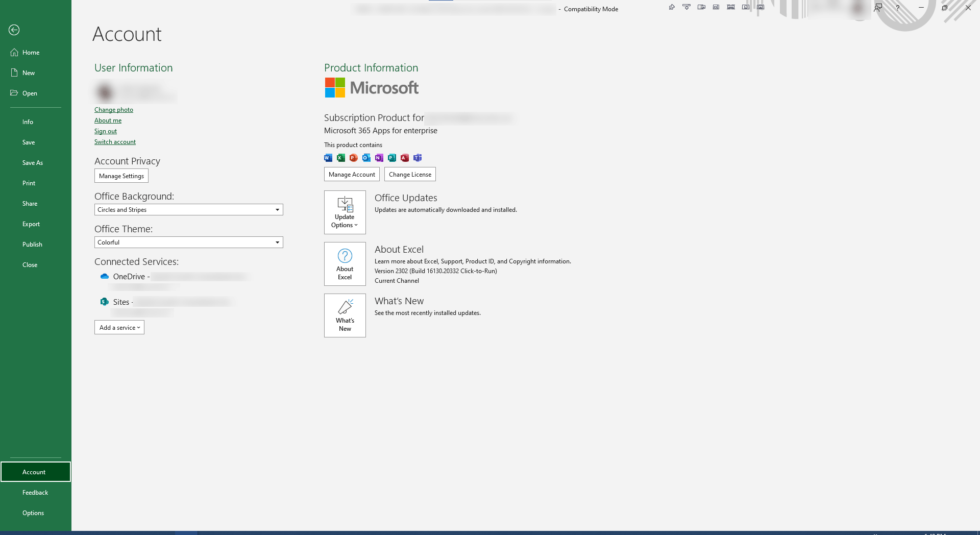This screenshot has height=535, width=980.
Task: Click 'This product contains' label
Action: 353,145
